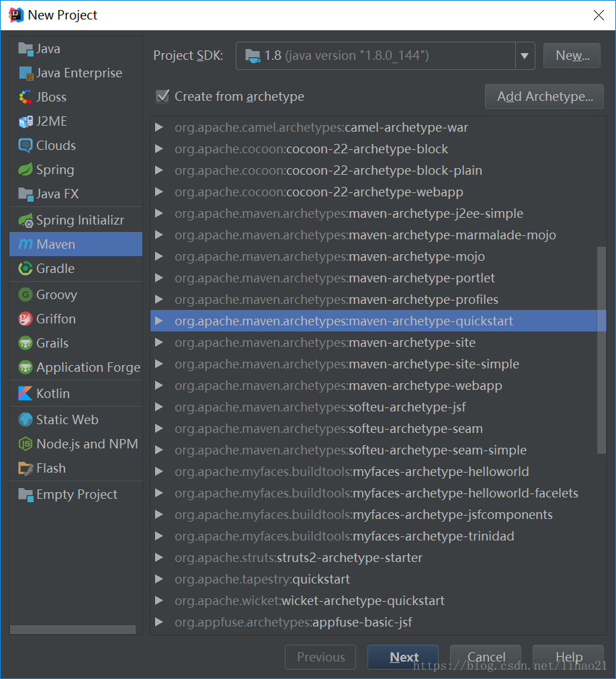Expand appfuse-basic-jsf node
This screenshot has width=616, height=679.
tap(159, 622)
